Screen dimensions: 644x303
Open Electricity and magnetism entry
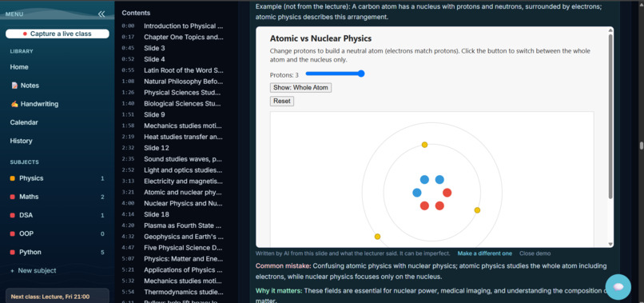(173, 181)
